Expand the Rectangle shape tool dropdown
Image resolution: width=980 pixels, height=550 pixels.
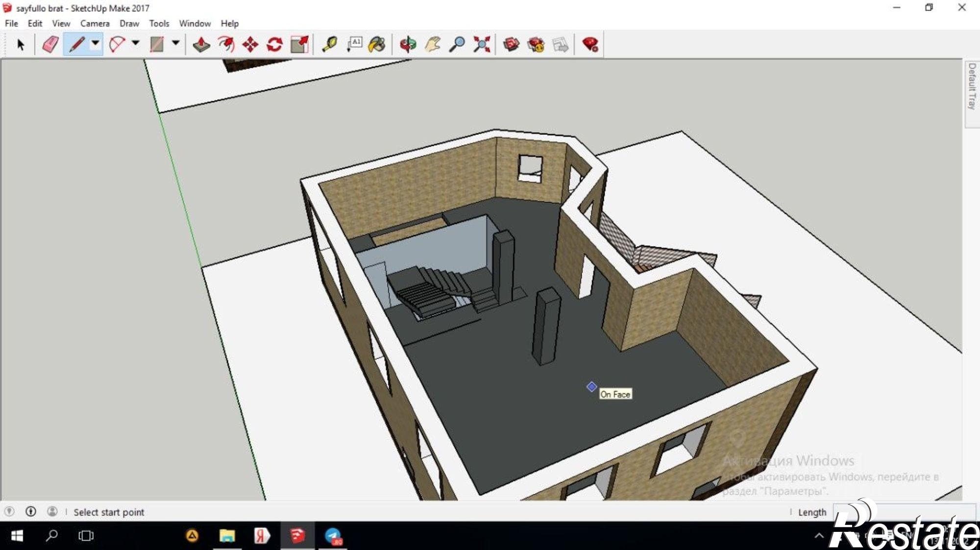(175, 43)
